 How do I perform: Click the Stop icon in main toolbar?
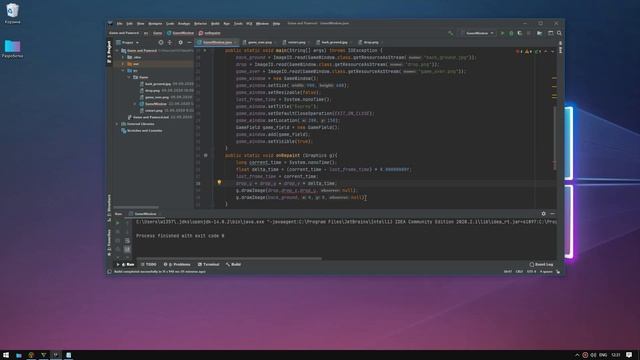[529, 33]
